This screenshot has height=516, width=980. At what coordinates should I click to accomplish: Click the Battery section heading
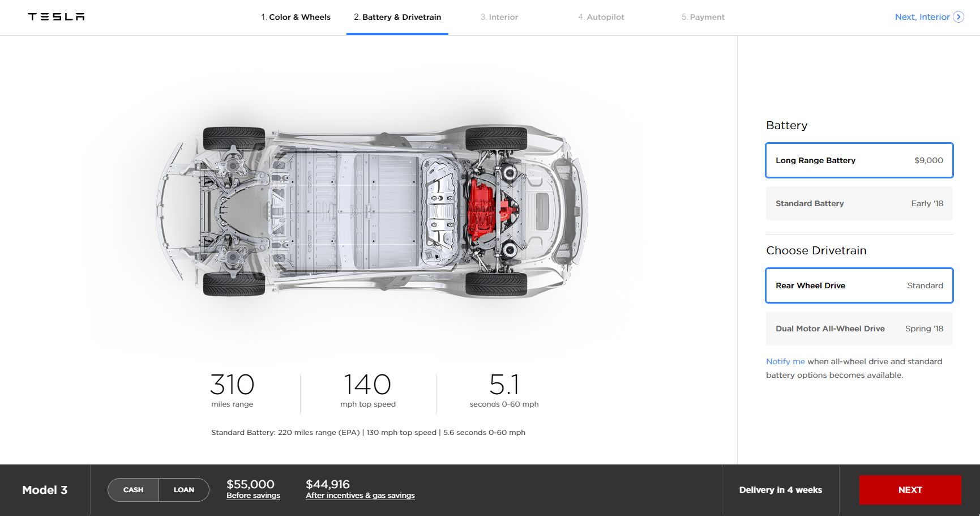[x=787, y=126]
